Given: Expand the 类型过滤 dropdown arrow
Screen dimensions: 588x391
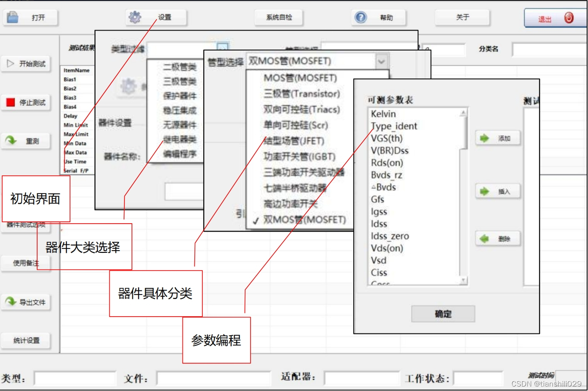Looking at the screenshot, I should [x=223, y=48].
